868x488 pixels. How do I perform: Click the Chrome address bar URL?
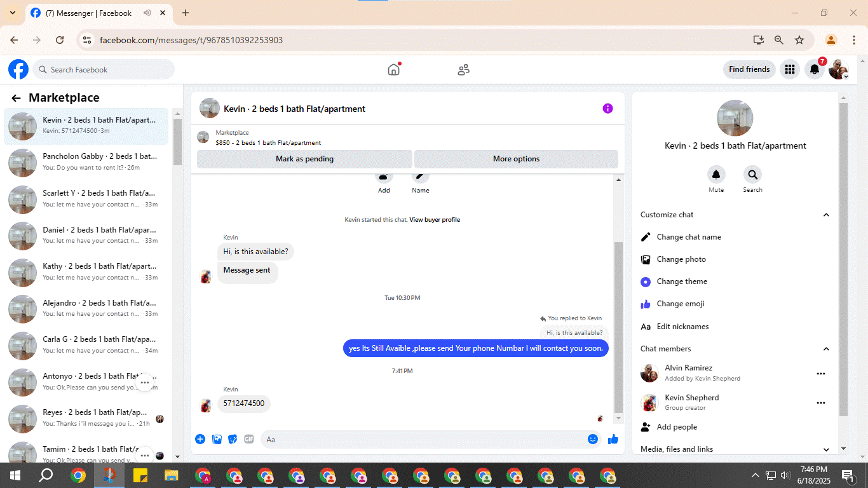pyautogui.click(x=191, y=40)
